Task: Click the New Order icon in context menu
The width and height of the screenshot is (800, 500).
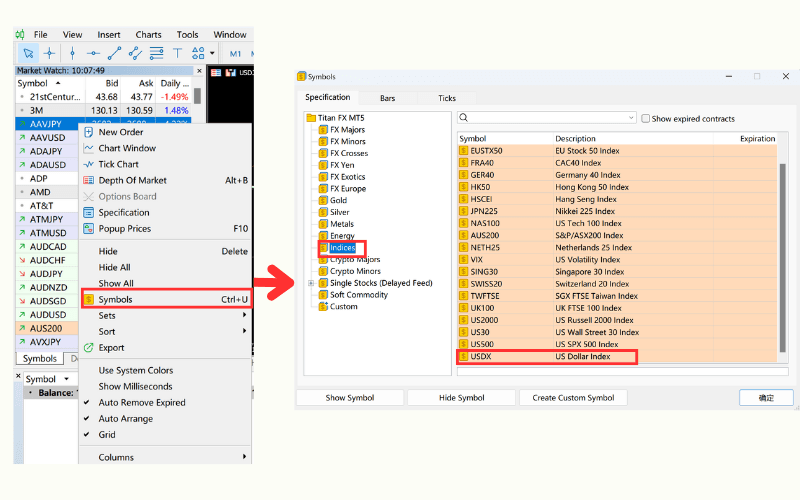Action: click(x=89, y=132)
